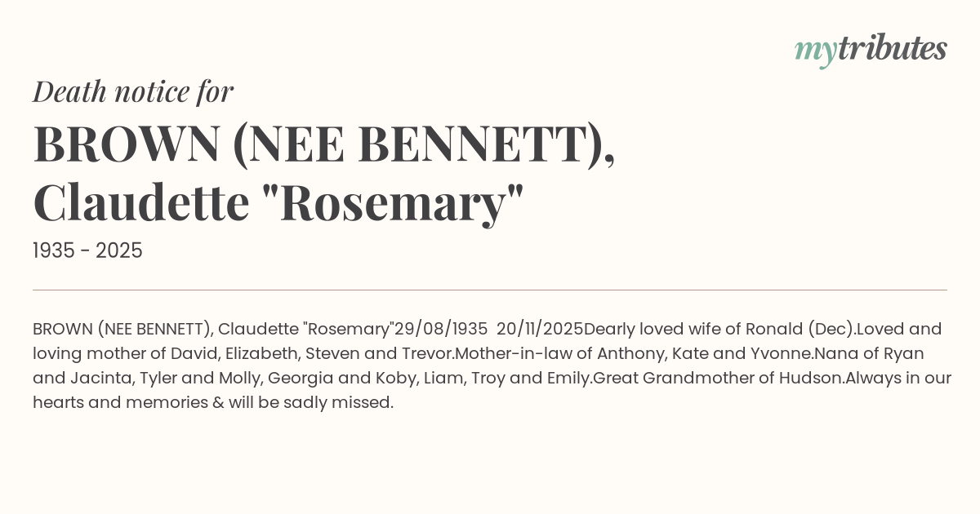Click the death date 20/11/2025
The image size is (980, 514).
click(x=540, y=330)
